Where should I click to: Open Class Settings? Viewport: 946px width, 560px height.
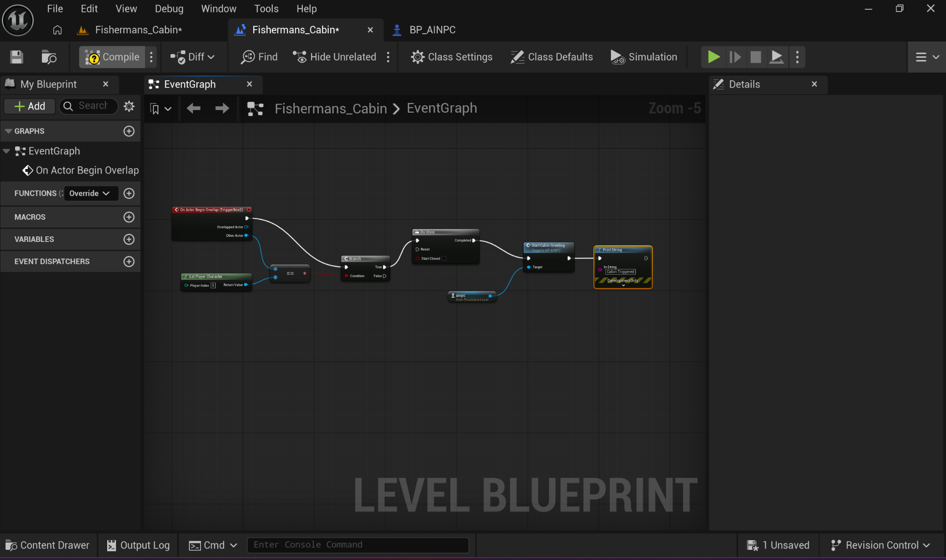coord(452,57)
